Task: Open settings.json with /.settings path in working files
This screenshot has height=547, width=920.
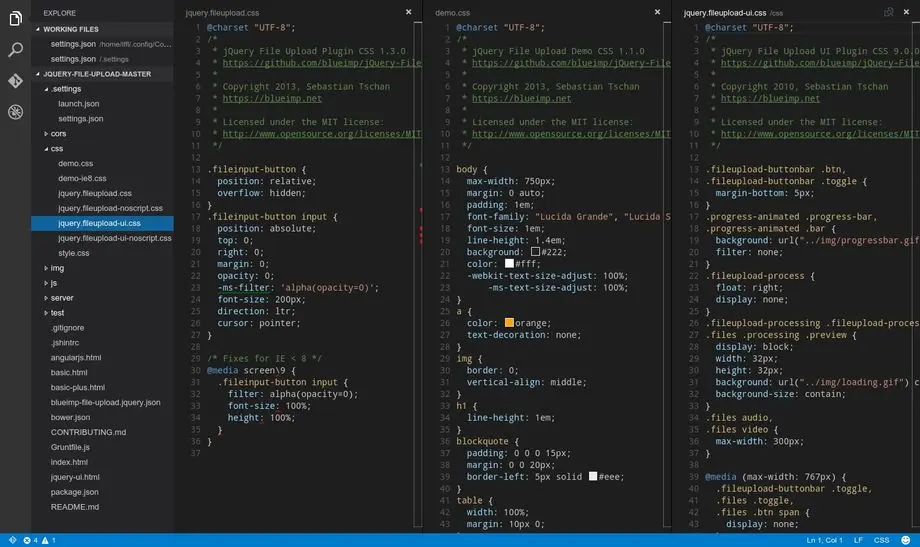Action: pos(103,59)
